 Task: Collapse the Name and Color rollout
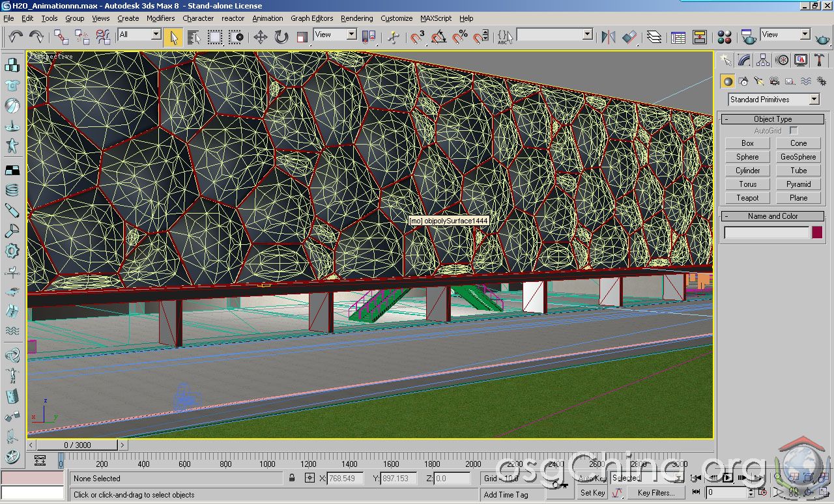(x=773, y=216)
